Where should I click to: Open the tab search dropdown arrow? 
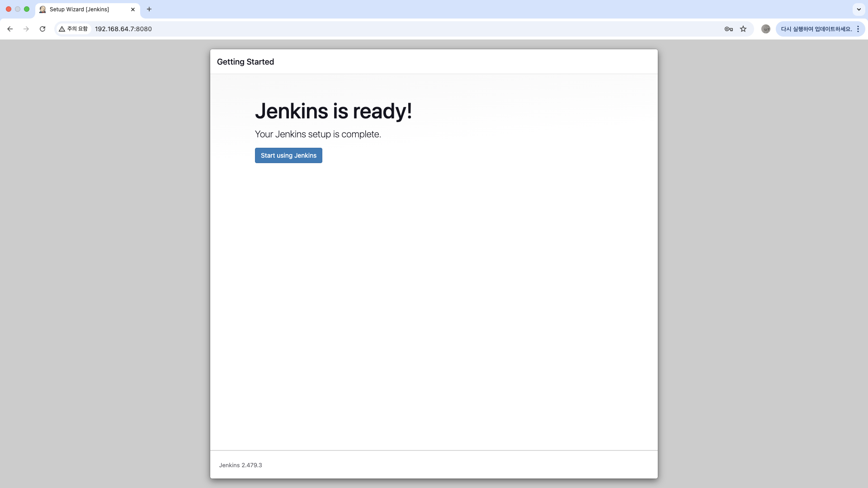(x=859, y=9)
